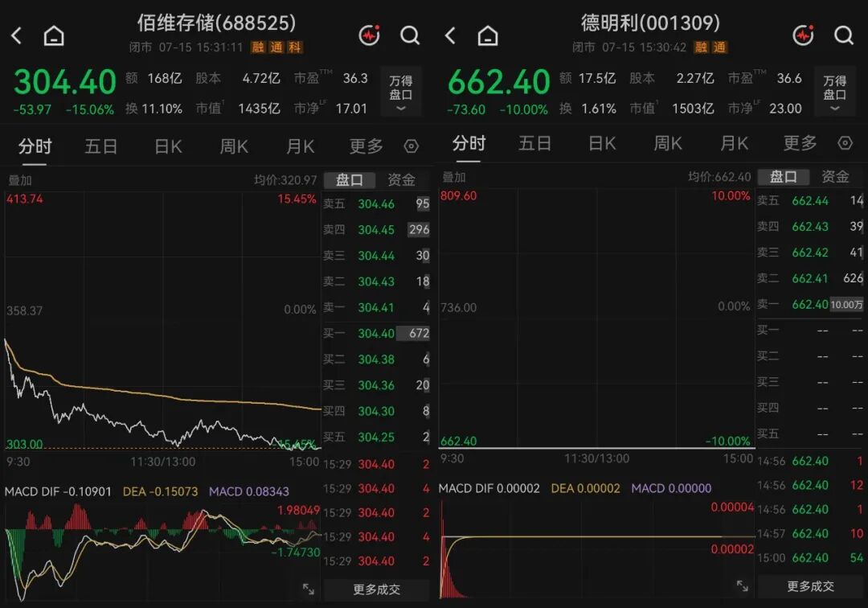This screenshot has width=868, height=608.
Task: Click 德明利 intraday price chart
Action: click(x=596, y=318)
